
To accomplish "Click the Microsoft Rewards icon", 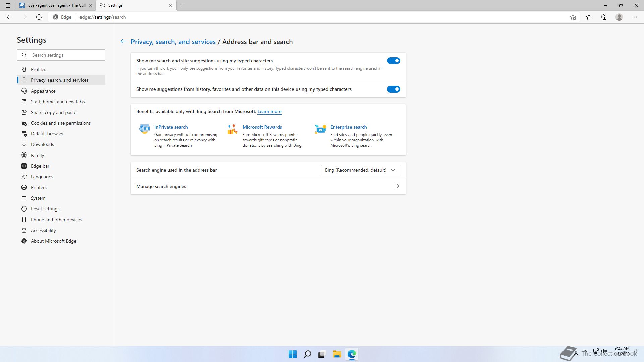I will coord(232,129).
